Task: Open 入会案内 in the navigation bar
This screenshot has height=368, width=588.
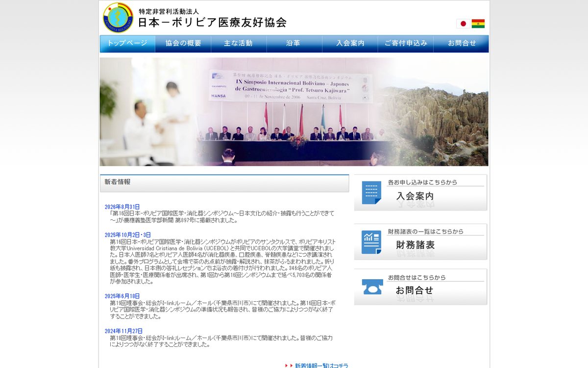Action: coord(350,44)
